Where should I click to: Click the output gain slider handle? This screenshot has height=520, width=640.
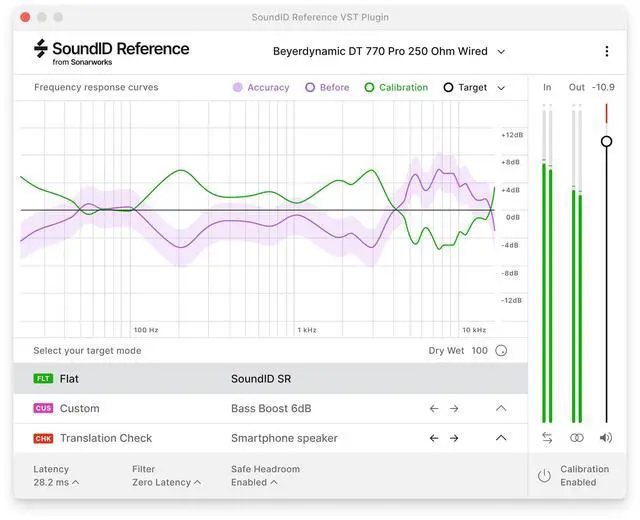pyautogui.click(x=606, y=142)
